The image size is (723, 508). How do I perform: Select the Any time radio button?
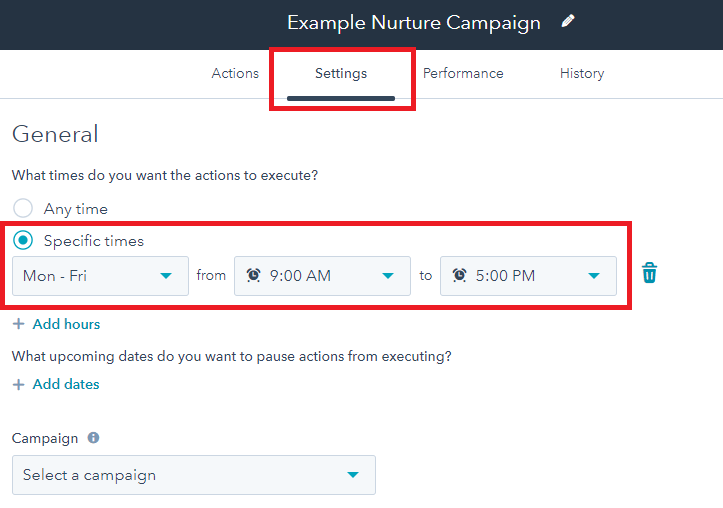[23, 208]
